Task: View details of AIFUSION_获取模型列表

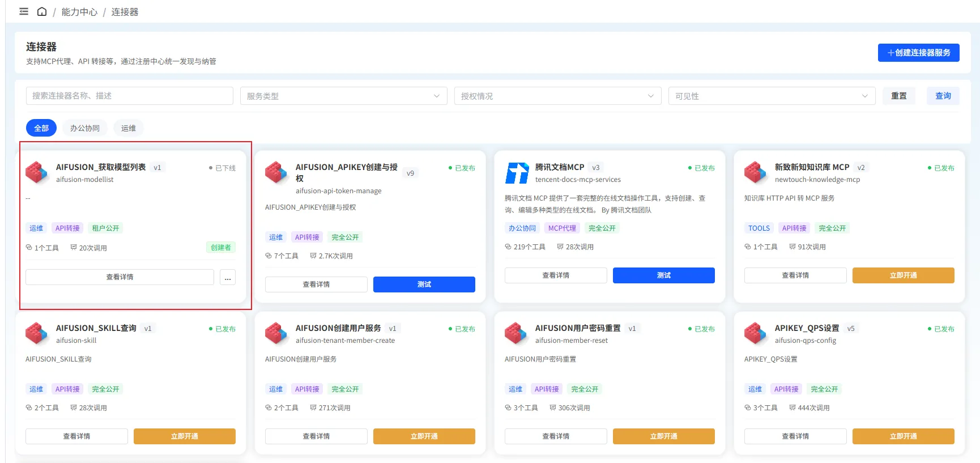Action: click(120, 277)
